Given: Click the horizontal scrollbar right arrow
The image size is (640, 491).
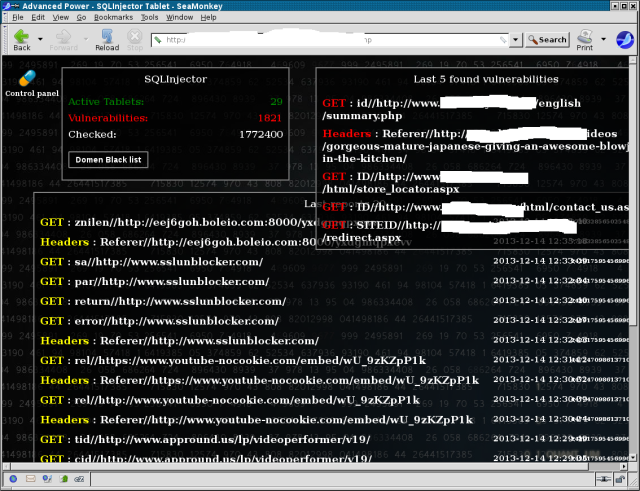Looking at the screenshot, I should coord(624,466).
